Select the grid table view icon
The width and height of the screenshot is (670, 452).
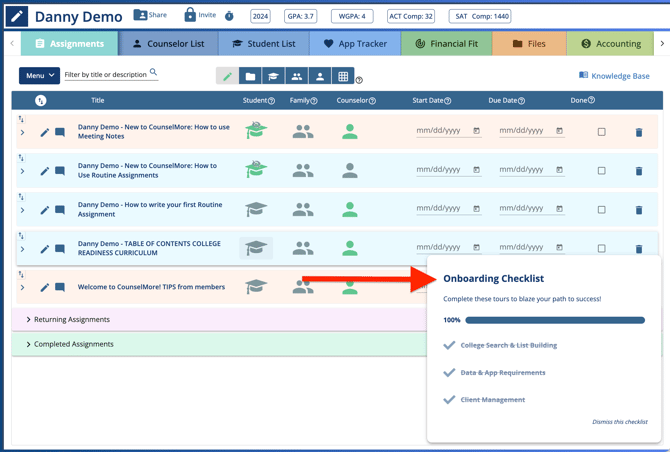(343, 77)
